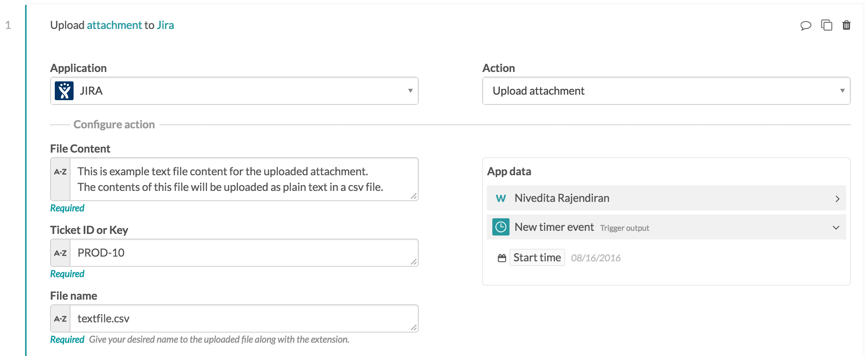Viewport: 868px width, 356px height.
Task: Click A-Z icon beside File name field
Action: coord(60,319)
